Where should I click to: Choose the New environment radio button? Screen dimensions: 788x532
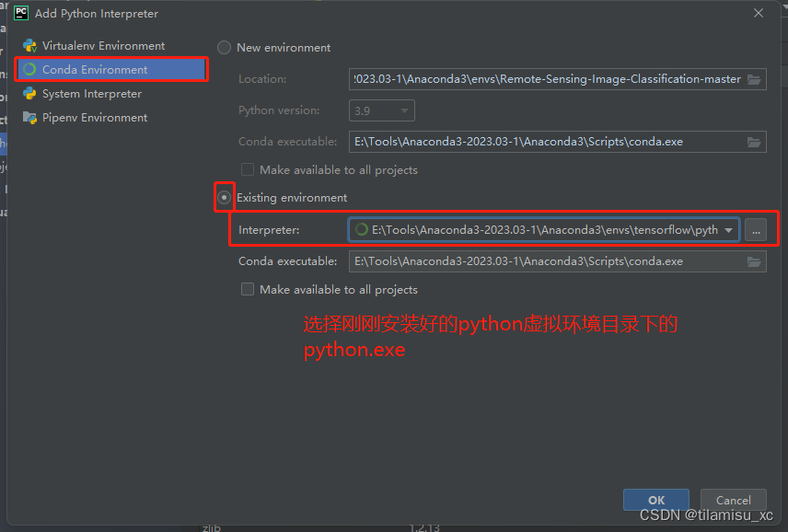click(224, 48)
